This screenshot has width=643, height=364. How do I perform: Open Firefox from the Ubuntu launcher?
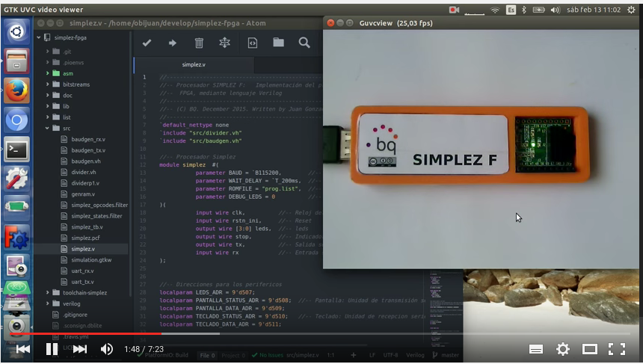(x=16, y=90)
